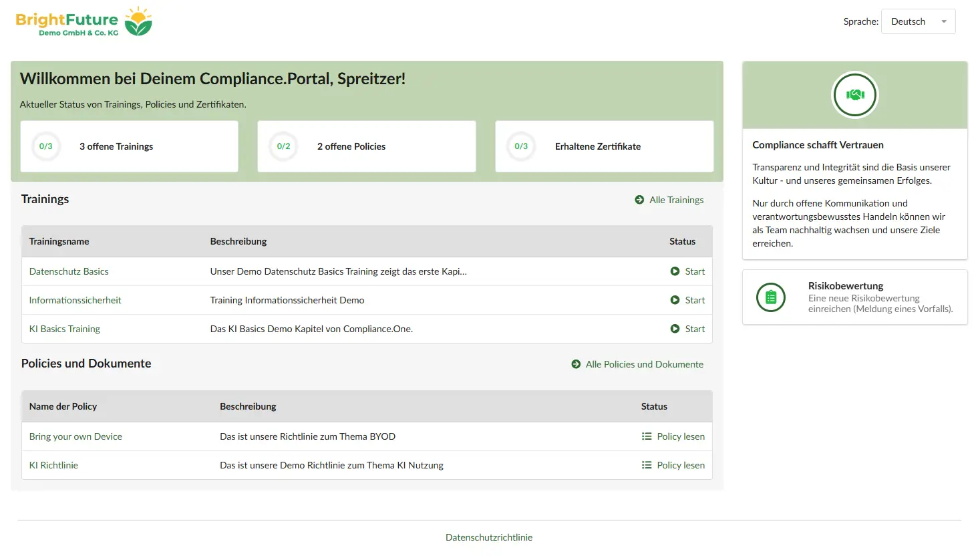The width and height of the screenshot is (980, 558).
Task: Click the Compliance schafft Vertrauen heading
Action: (818, 145)
